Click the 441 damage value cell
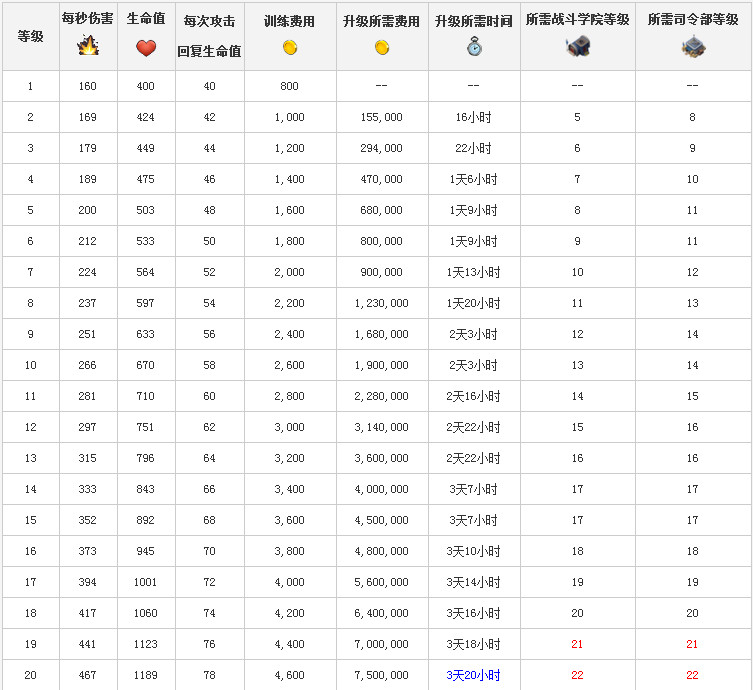 pyautogui.click(x=87, y=644)
